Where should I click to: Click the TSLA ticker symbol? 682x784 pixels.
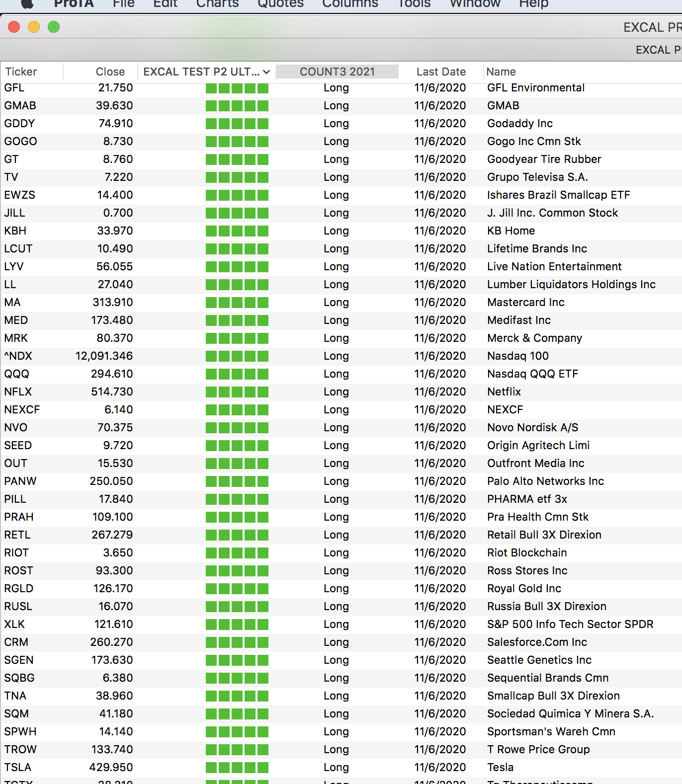pos(18,768)
